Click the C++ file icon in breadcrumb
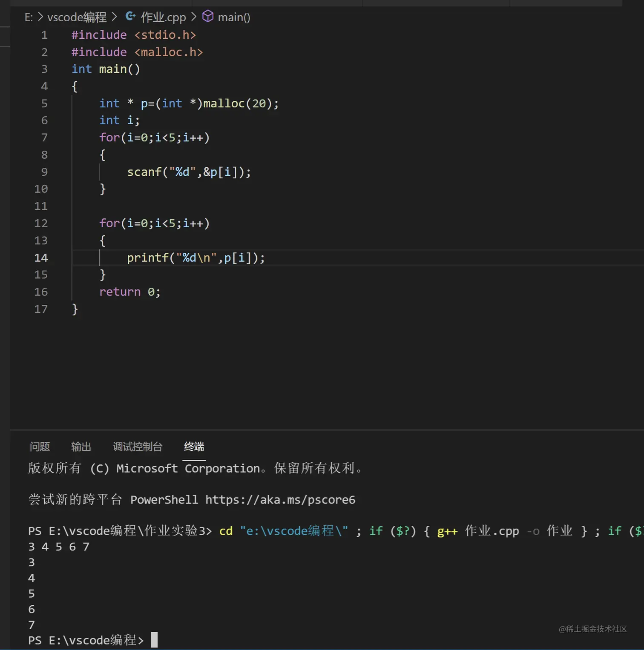This screenshot has width=644, height=650. pos(130,17)
